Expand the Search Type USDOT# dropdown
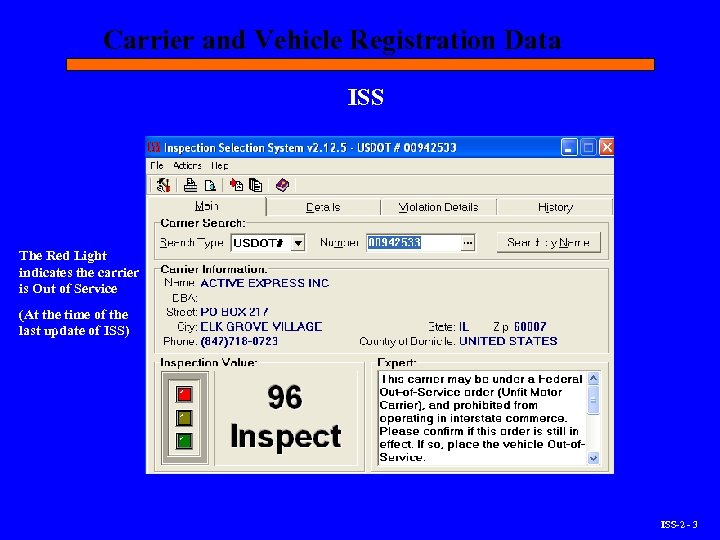Viewport: 720px width, 540px height. [298, 243]
